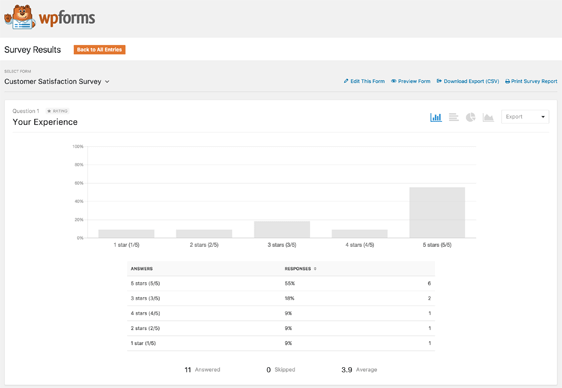Click Print Survey Report link

tap(531, 81)
